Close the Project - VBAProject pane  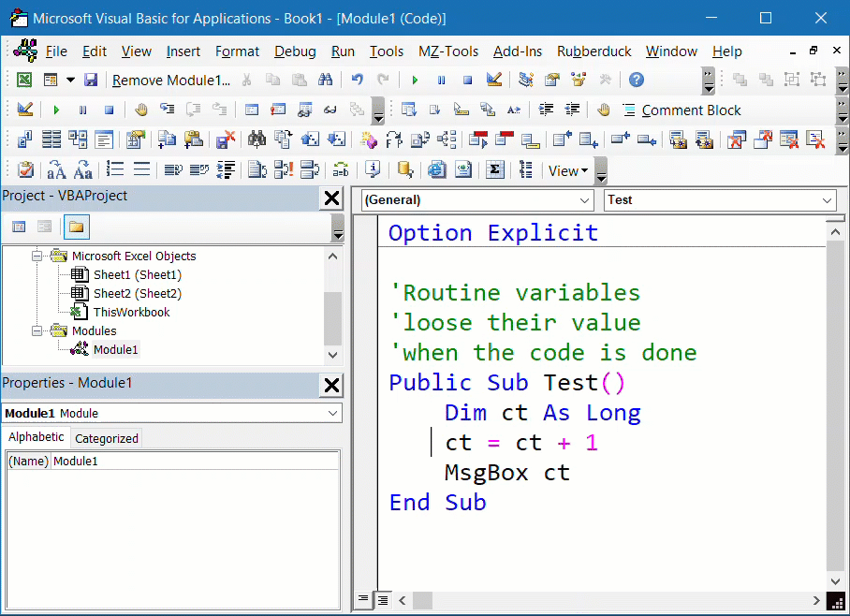[x=331, y=198]
